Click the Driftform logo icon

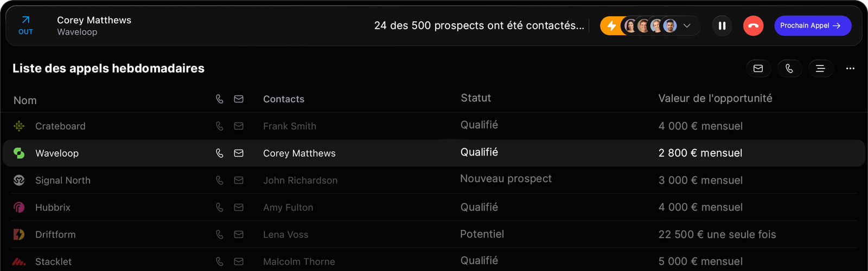coord(19,235)
